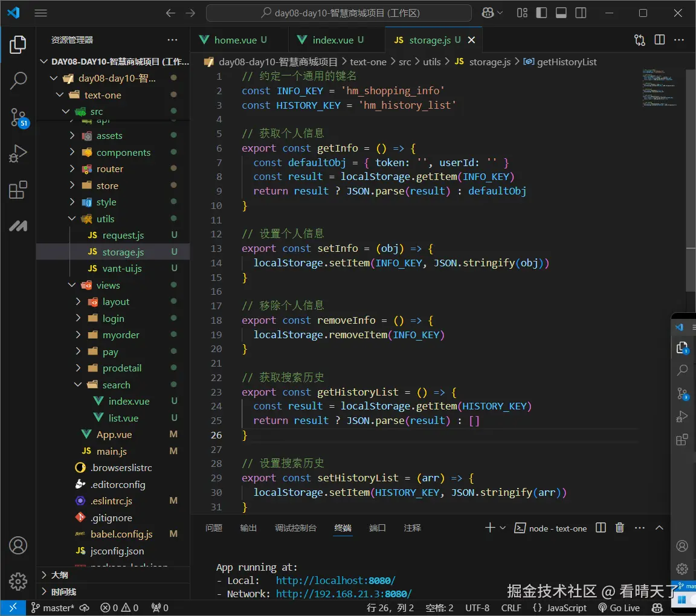Open the new terminal launch profile dropdown

point(503,528)
